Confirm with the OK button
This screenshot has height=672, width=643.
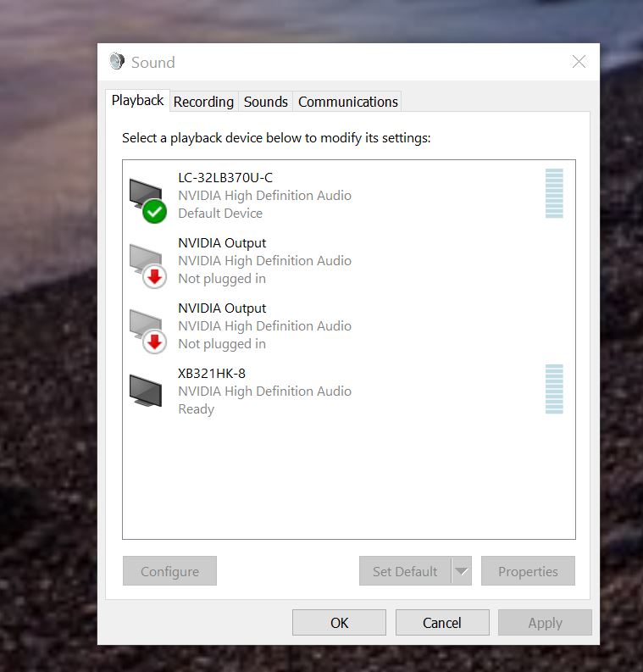[339, 622]
